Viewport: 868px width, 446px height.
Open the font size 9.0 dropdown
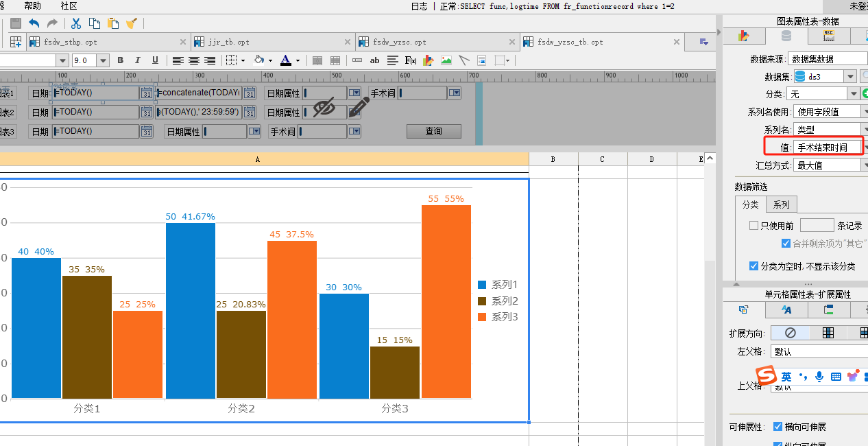tap(104, 60)
